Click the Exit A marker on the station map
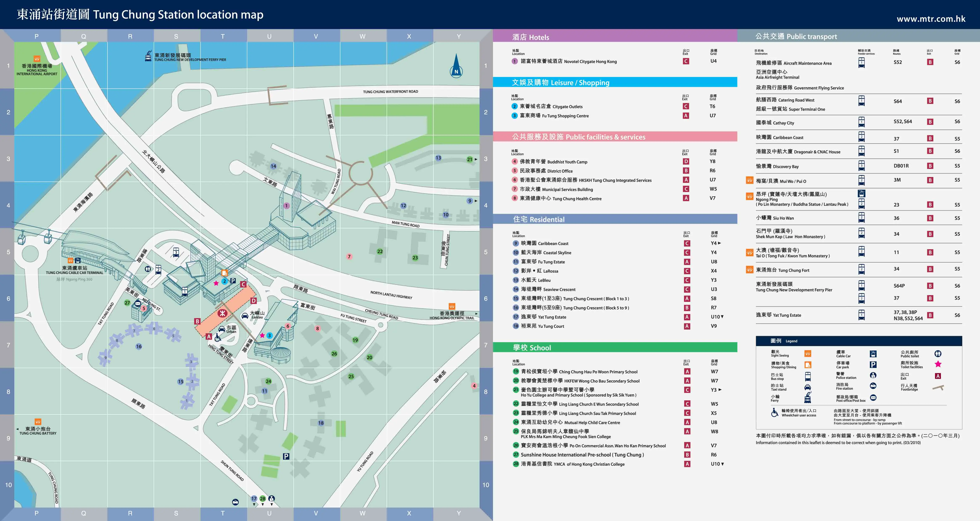 [x=209, y=336]
